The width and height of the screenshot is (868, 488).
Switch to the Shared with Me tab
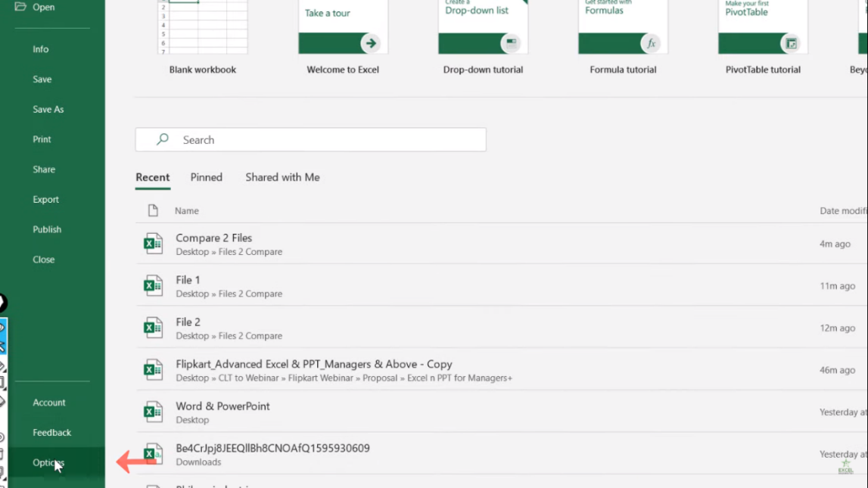282,178
